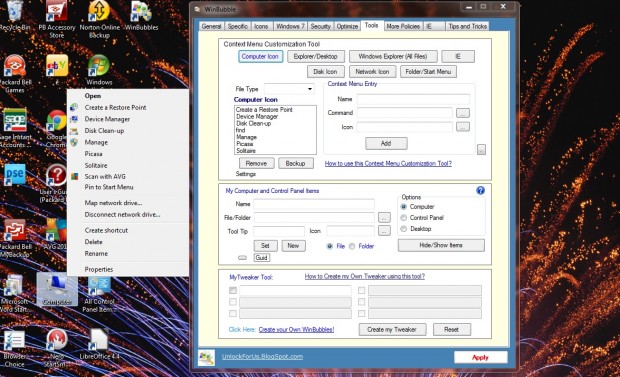Open Packard Bell MyBackup desktop icon
Image resolution: width=620 pixels, height=377 pixels.
(x=15, y=239)
